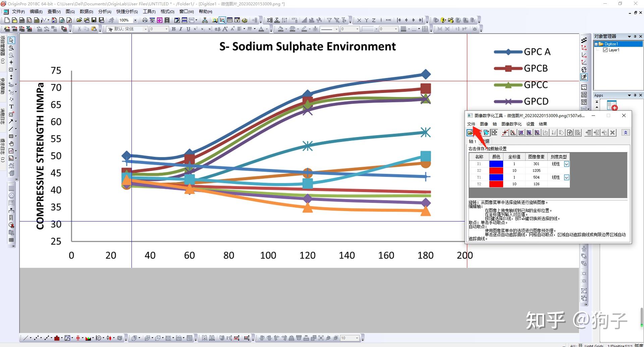Click the import image folder icon in digitizer
Image resolution: width=644 pixels, height=347 pixels.
[470, 133]
